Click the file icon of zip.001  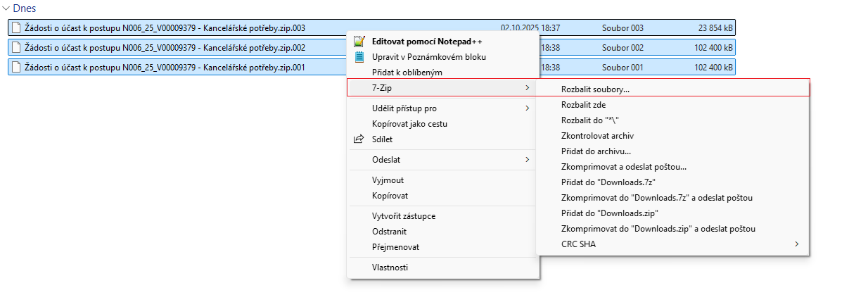16,68
